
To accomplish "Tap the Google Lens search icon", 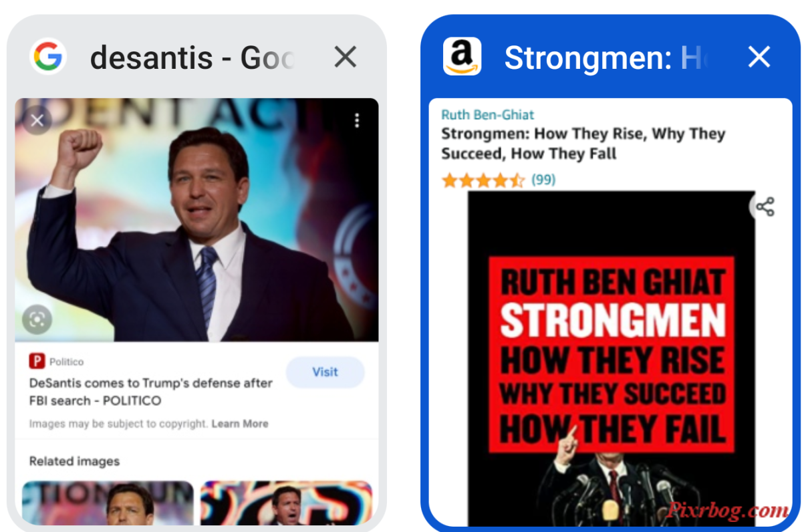I will (x=37, y=319).
